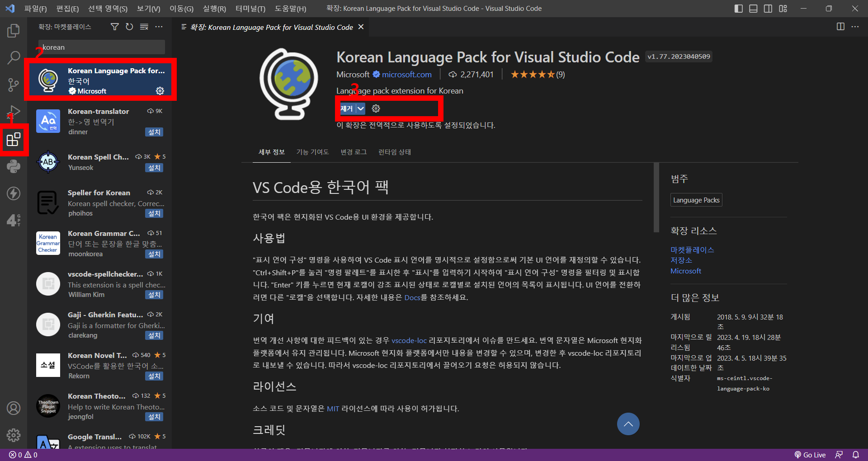
Task: Open the Thunder Client lightning icon
Action: pyautogui.click(x=14, y=193)
